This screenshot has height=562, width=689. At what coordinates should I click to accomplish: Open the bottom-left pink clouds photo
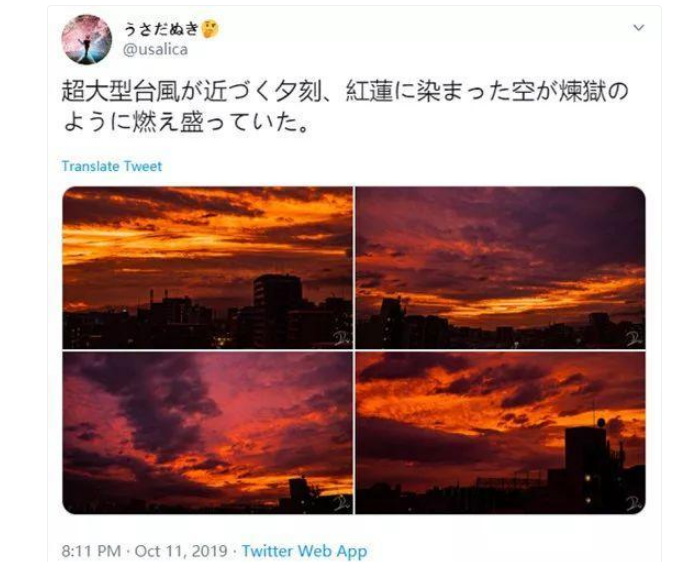pos(207,433)
